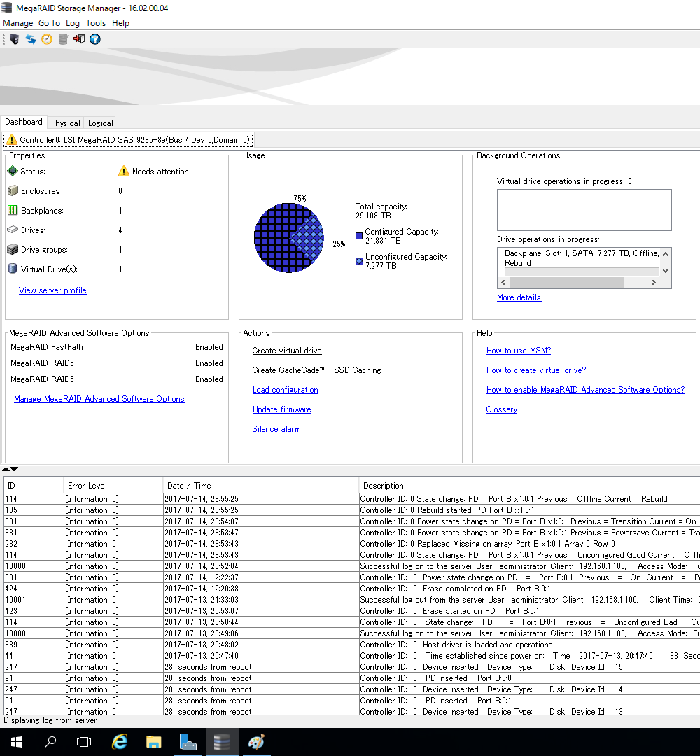The height and width of the screenshot is (756, 700).
Task: Select log row 232 Replaced Missing on array
Action: pyautogui.click(x=352, y=544)
